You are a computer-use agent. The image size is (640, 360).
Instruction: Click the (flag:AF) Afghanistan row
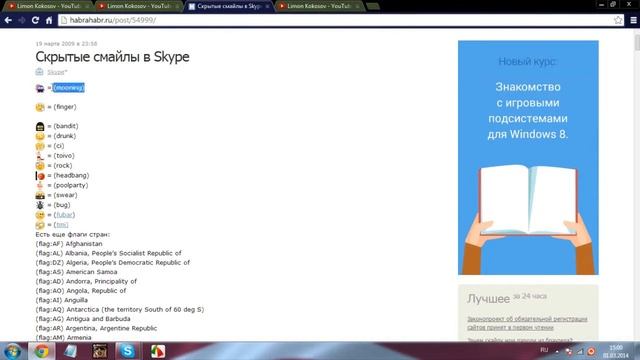point(69,244)
